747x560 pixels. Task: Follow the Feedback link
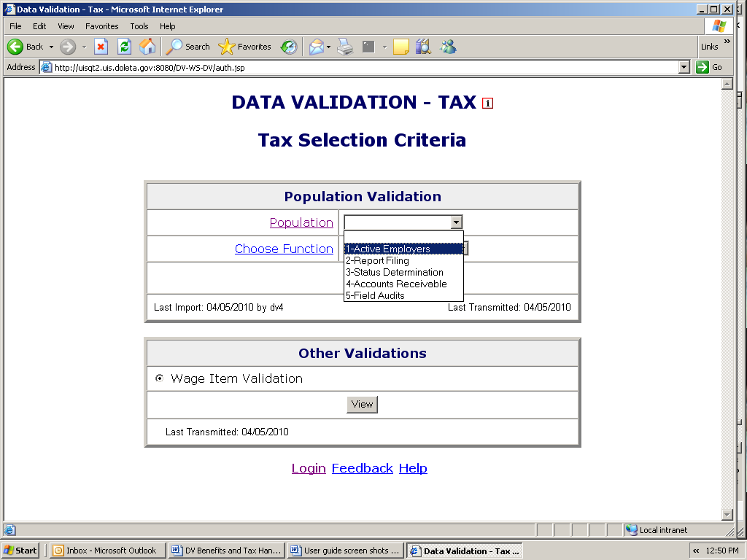(363, 468)
